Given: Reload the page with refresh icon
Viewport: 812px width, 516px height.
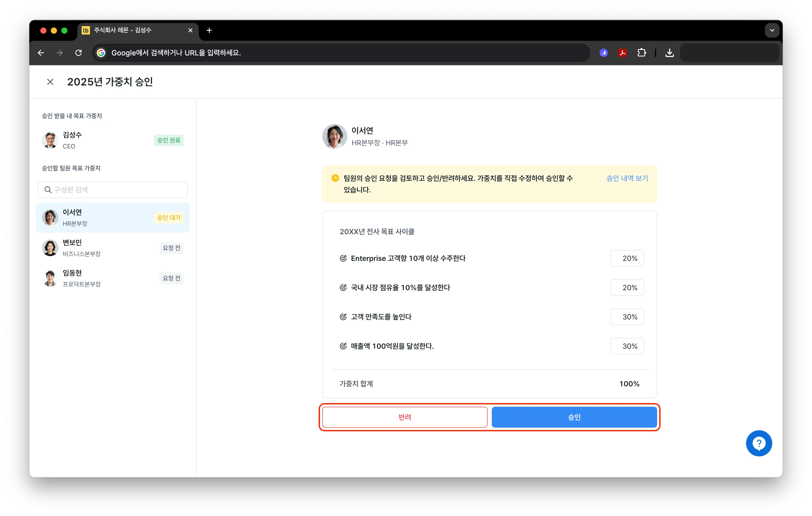Looking at the screenshot, I should point(78,53).
